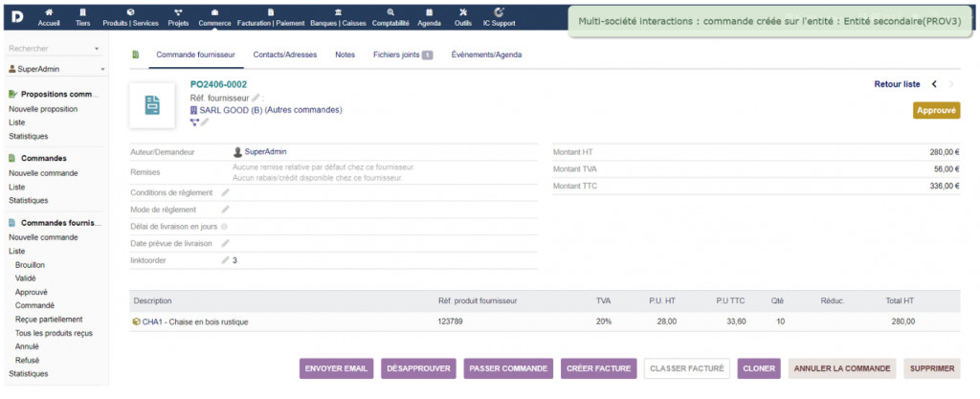This screenshot has height=399, width=980.
Task: Click pencil next to Date prévue de livraison
Action: click(225, 243)
